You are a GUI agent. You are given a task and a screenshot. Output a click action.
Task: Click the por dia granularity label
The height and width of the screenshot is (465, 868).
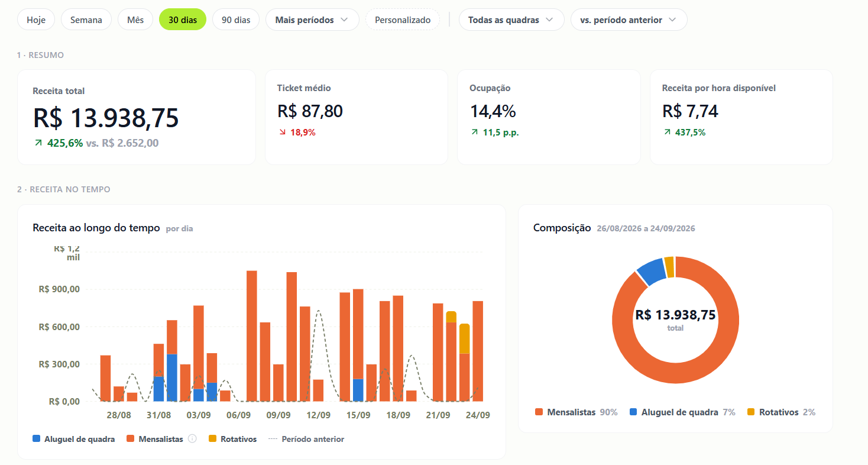coord(179,228)
